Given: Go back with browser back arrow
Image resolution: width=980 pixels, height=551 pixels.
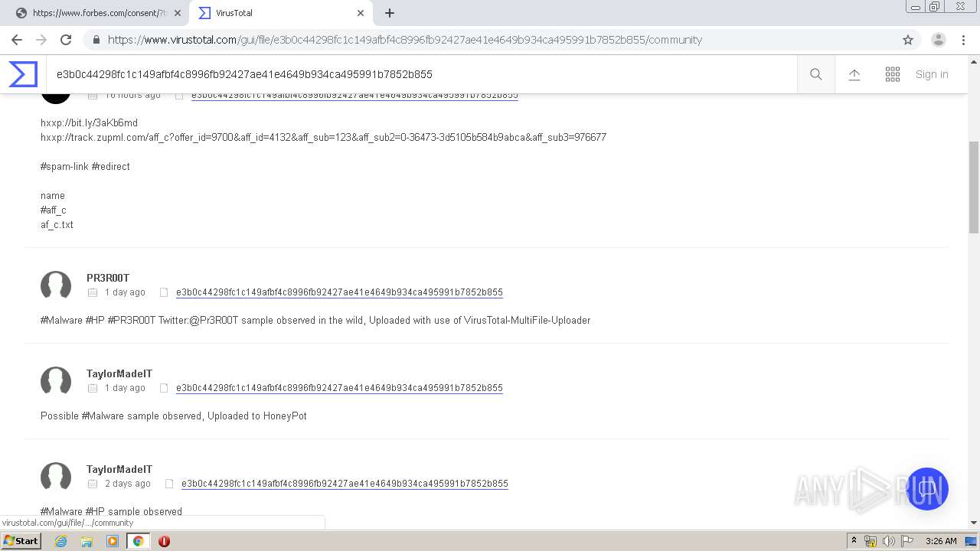Looking at the screenshot, I should (17, 40).
